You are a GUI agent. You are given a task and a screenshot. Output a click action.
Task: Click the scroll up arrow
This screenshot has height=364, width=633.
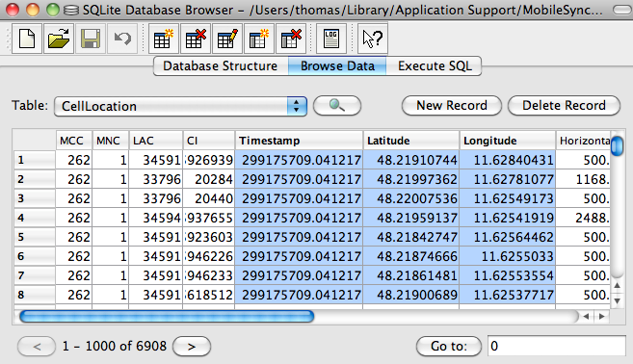click(618, 286)
